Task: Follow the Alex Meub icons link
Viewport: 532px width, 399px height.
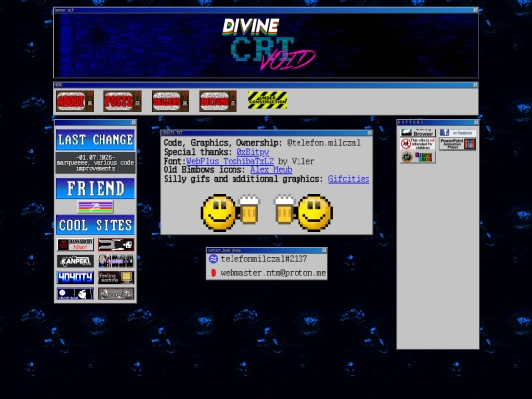Action: point(271,170)
